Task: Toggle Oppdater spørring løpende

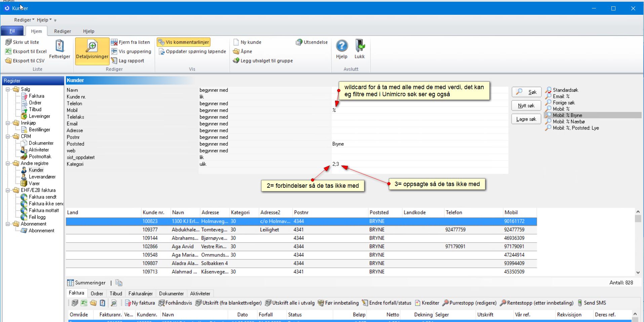Action: (192, 51)
